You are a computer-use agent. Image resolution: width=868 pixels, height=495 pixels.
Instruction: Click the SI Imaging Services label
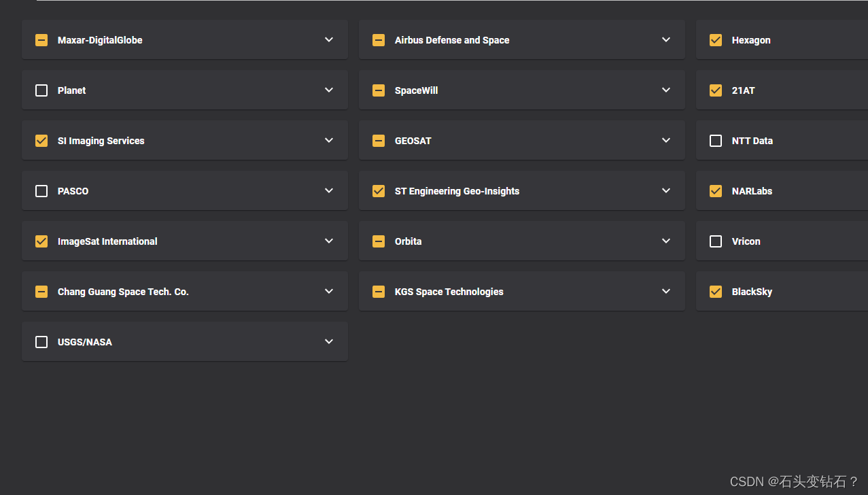pos(101,141)
